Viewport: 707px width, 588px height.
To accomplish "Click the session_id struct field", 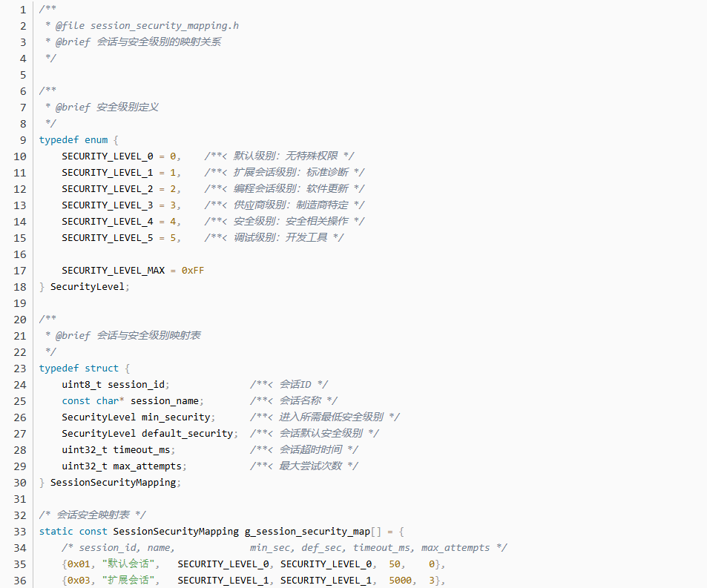I will (x=138, y=384).
